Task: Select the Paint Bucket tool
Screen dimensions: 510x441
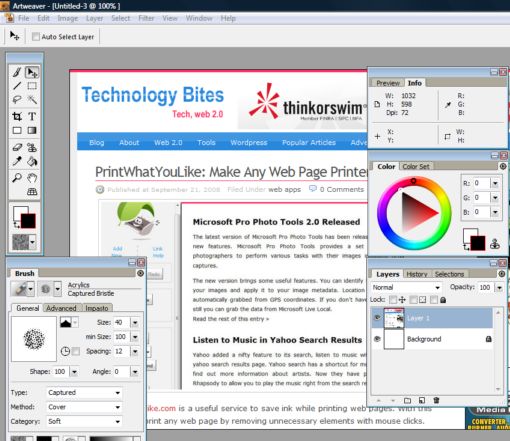Action: pyautogui.click(x=32, y=161)
